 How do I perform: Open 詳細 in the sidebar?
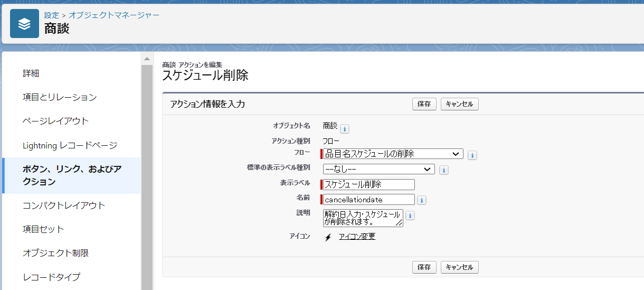[31, 73]
